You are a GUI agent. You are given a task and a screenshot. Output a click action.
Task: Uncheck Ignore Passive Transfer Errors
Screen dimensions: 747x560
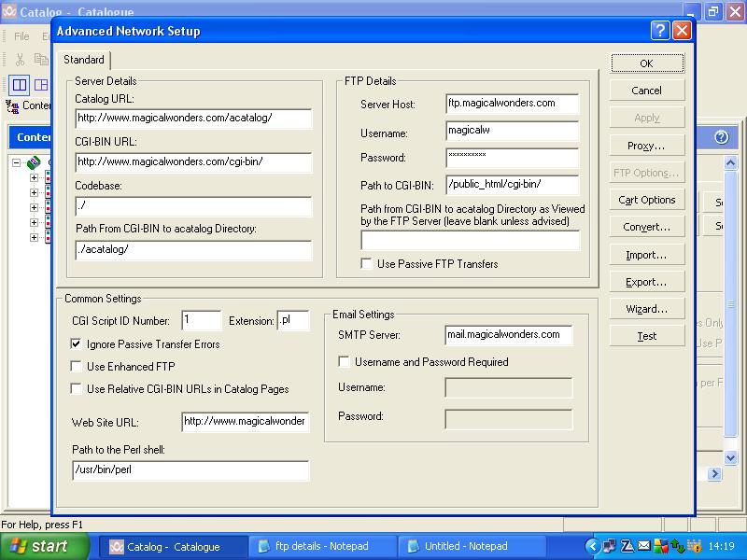point(77,344)
